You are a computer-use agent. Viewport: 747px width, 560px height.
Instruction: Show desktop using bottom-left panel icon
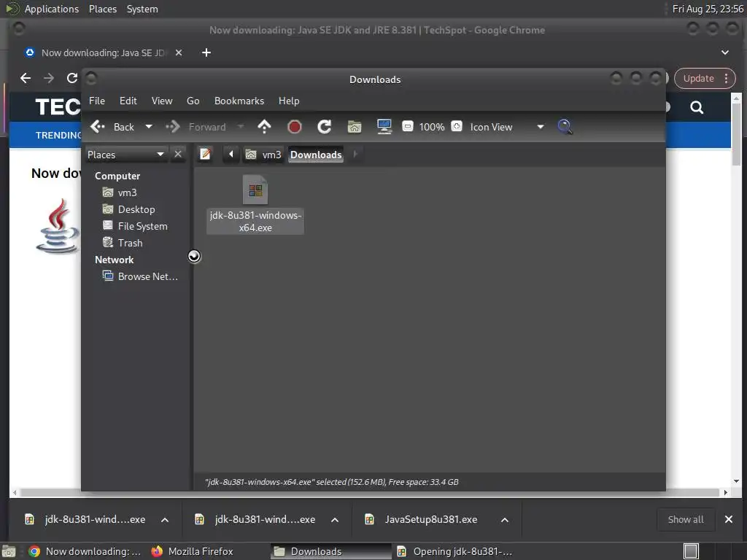8,551
